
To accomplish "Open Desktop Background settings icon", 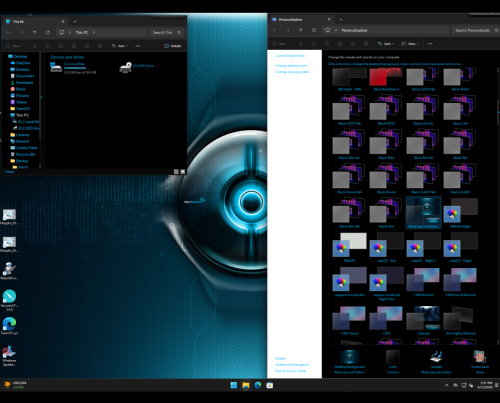I will 349,357.
